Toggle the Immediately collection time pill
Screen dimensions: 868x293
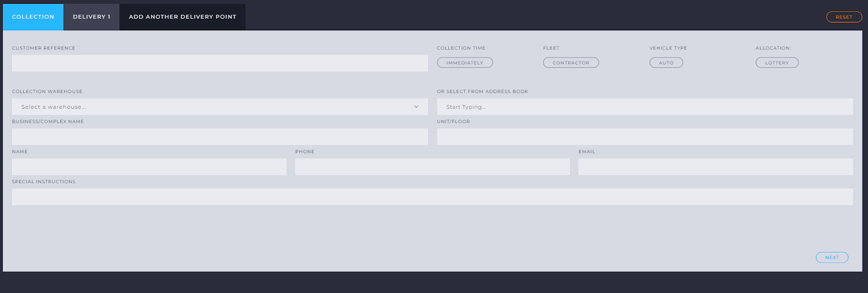(x=465, y=62)
